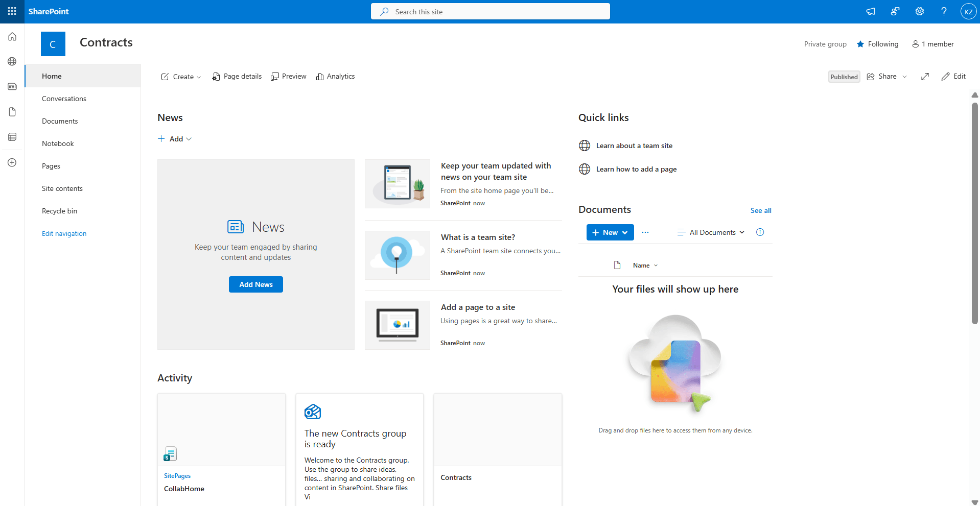Open My files page icon in left rail

pyautogui.click(x=12, y=112)
